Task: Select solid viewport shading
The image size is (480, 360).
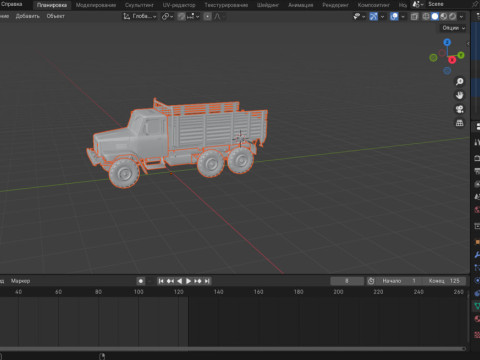Action: point(435,16)
